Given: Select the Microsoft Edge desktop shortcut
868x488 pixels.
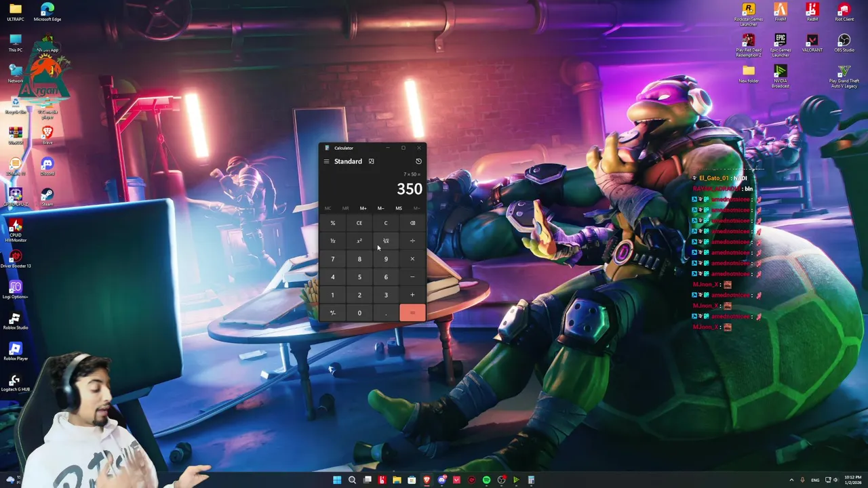Looking at the screenshot, I should [x=47, y=12].
